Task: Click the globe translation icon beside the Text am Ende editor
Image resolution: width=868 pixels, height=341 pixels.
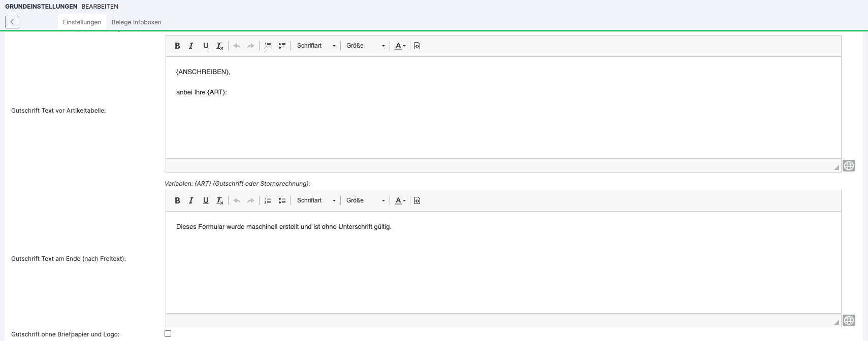Action: click(849, 321)
